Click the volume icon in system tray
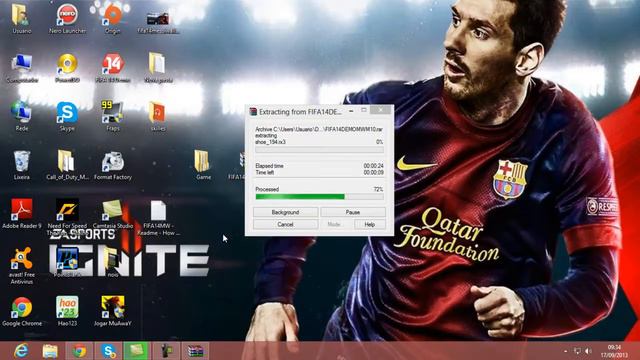The height and width of the screenshot is (360, 640). [588, 351]
